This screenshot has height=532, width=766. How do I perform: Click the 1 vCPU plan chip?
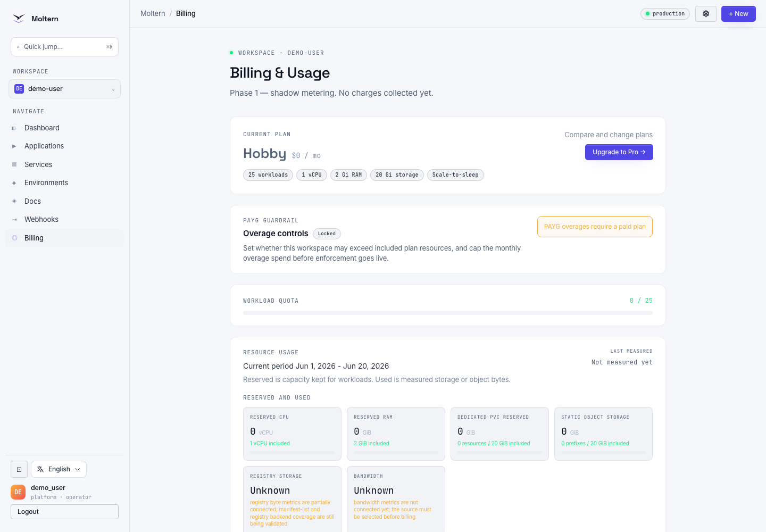(x=312, y=175)
